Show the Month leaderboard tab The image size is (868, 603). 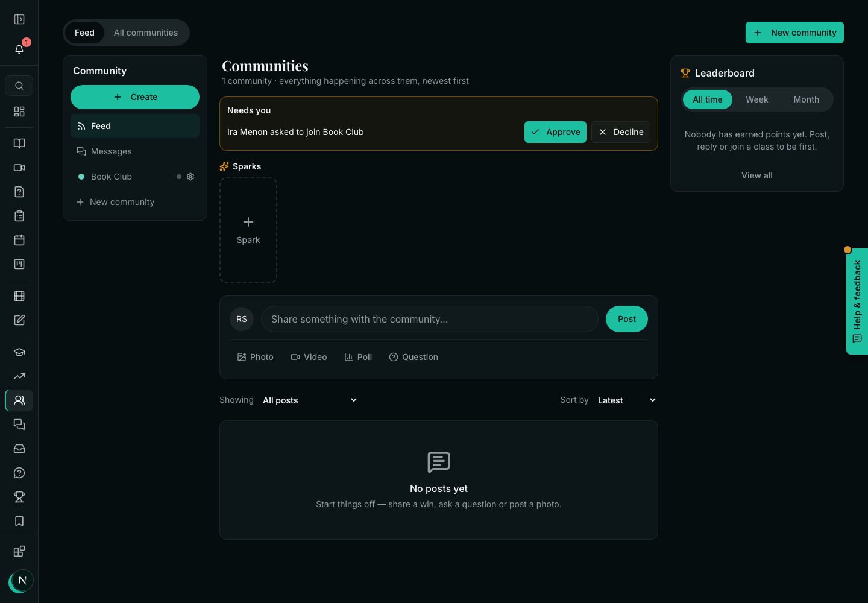tap(807, 99)
